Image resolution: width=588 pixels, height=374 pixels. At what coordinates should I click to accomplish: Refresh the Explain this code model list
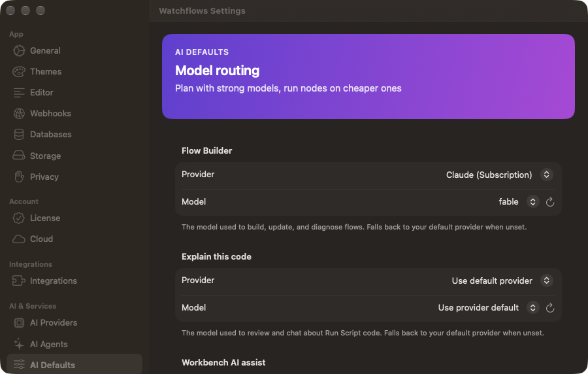pos(549,308)
